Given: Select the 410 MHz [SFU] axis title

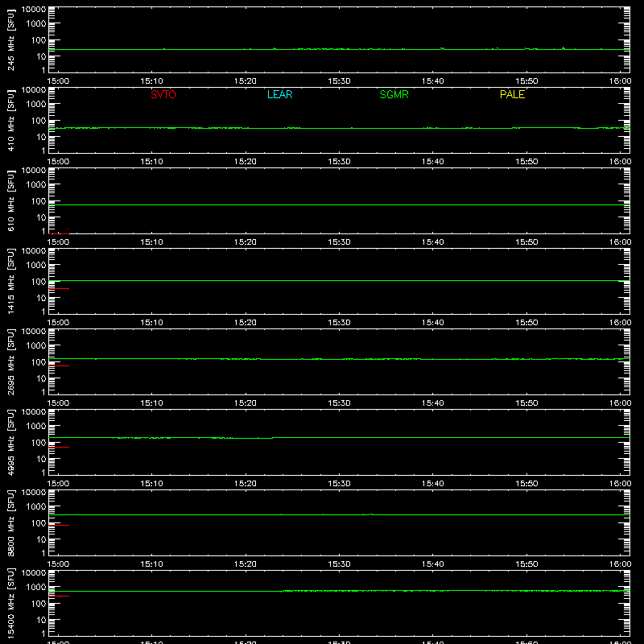Looking at the screenshot, I should tap(10, 120).
